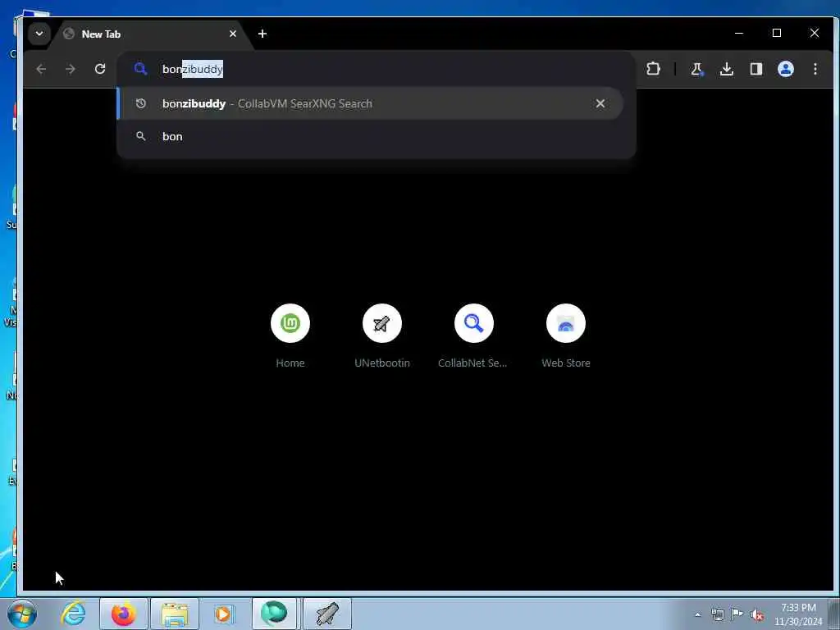Open a new tab with plus button

(x=262, y=34)
